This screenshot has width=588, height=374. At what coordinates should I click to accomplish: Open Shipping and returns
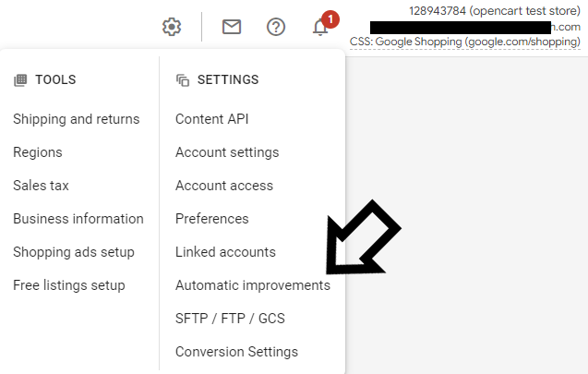click(x=76, y=119)
